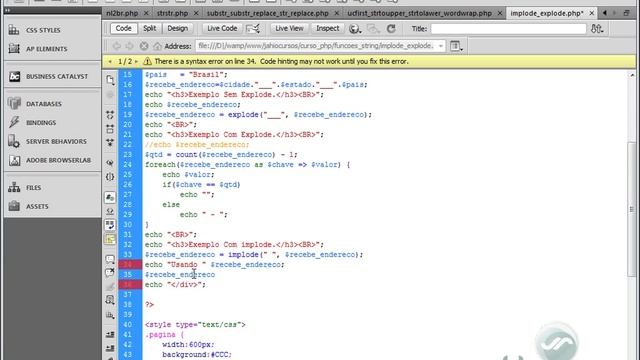Show previous document tabs arrow

coord(605,13)
